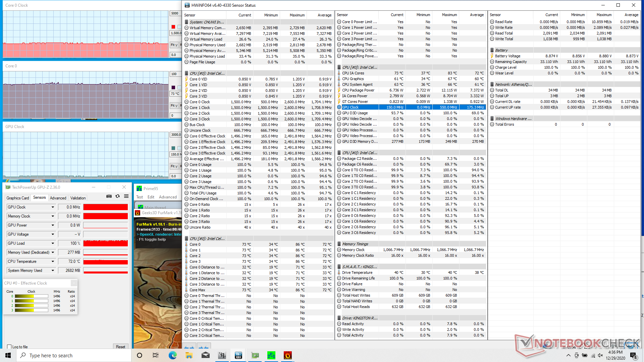Screen dimensions: 644x362
Task: Expand the CPU Temperature sensor dropdown
Action: 53,261
